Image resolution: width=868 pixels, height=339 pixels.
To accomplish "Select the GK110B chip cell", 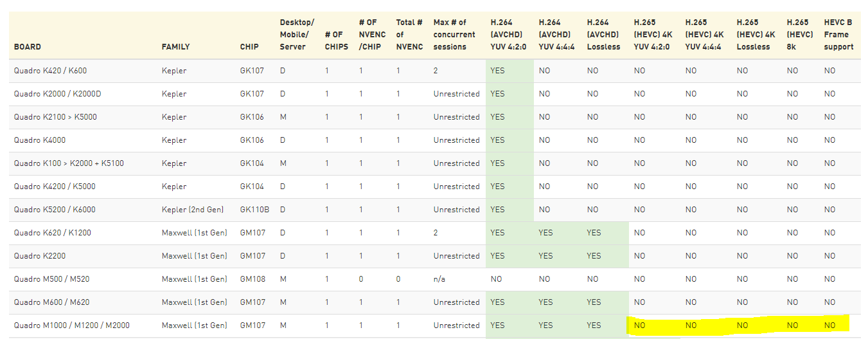I will (x=255, y=210).
